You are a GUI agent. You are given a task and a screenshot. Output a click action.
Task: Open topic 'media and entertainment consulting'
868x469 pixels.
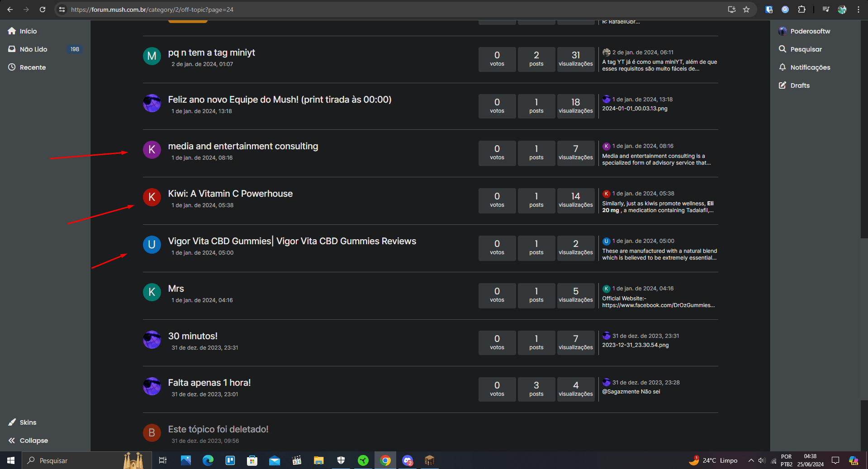(x=243, y=146)
